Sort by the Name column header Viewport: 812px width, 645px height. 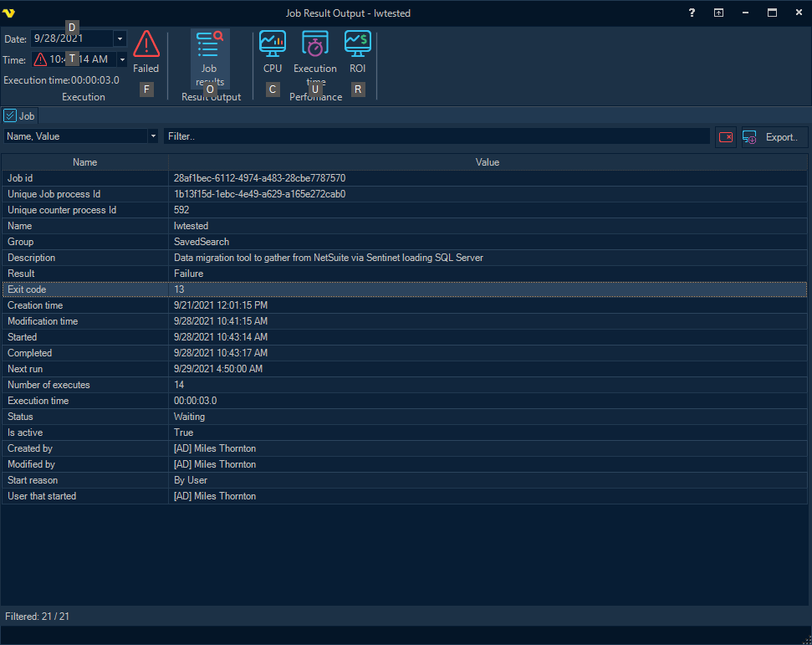pyautogui.click(x=84, y=162)
